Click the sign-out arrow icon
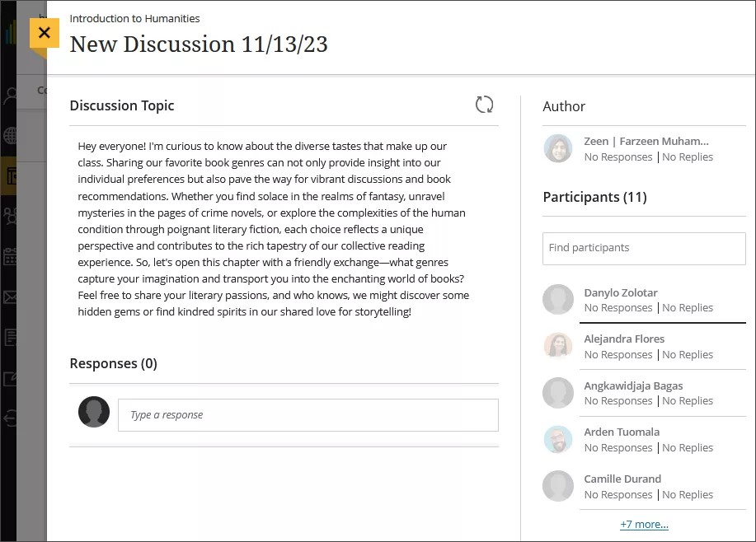 [x=10, y=418]
